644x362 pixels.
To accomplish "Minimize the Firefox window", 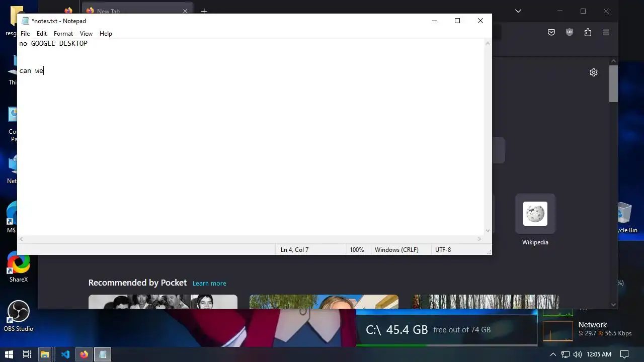I will [560, 11].
